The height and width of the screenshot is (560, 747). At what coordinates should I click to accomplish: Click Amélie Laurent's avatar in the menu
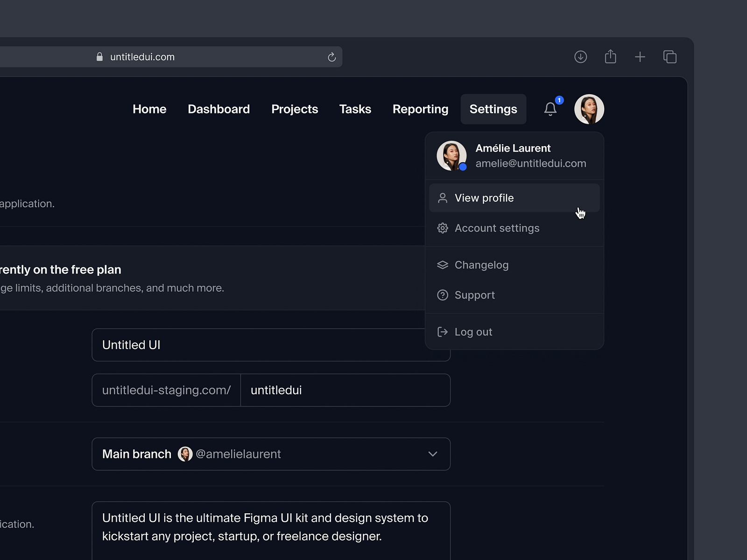click(451, 155)
